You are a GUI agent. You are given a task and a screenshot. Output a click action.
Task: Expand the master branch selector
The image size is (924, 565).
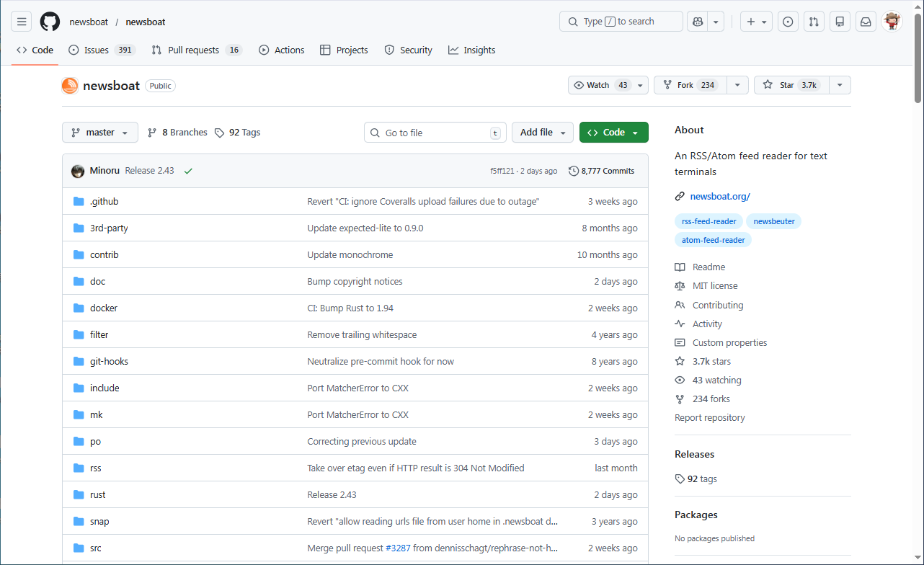coord(99,132)
